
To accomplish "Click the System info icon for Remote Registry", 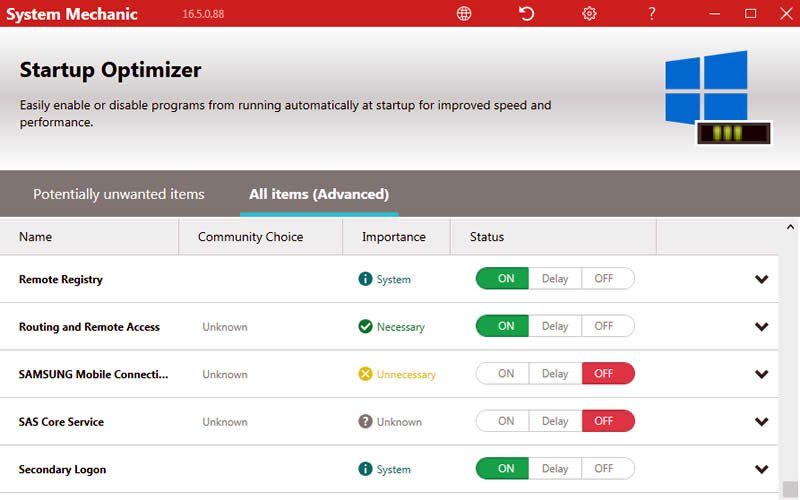I will click(x=365, y=279).
